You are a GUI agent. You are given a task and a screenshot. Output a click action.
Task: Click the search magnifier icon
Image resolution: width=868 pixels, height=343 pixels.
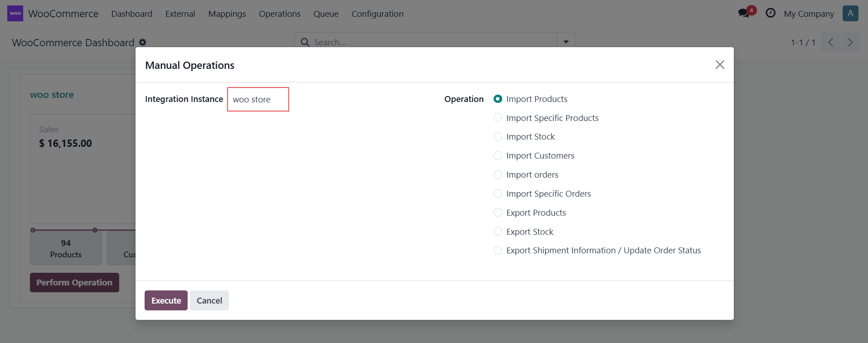click(x=305, y=42)
